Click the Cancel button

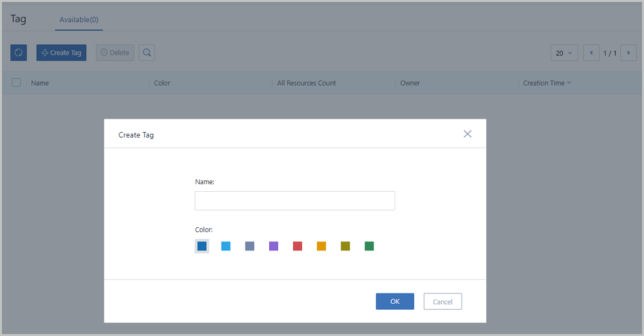pos(443,301)
